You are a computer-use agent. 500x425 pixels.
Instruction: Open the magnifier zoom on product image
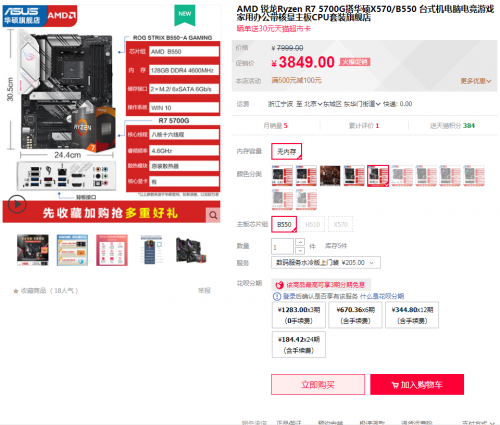click(213, 215)
